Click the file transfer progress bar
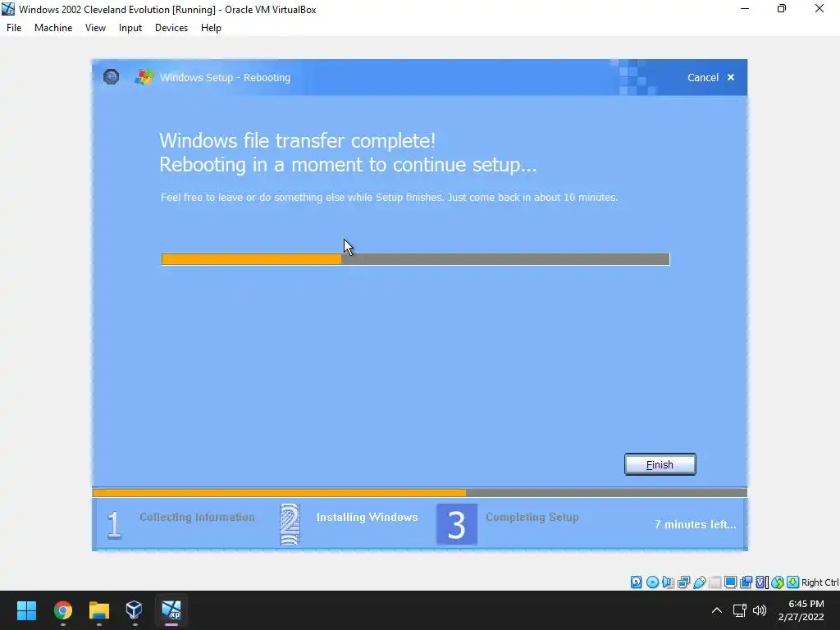 coord(415,259)
